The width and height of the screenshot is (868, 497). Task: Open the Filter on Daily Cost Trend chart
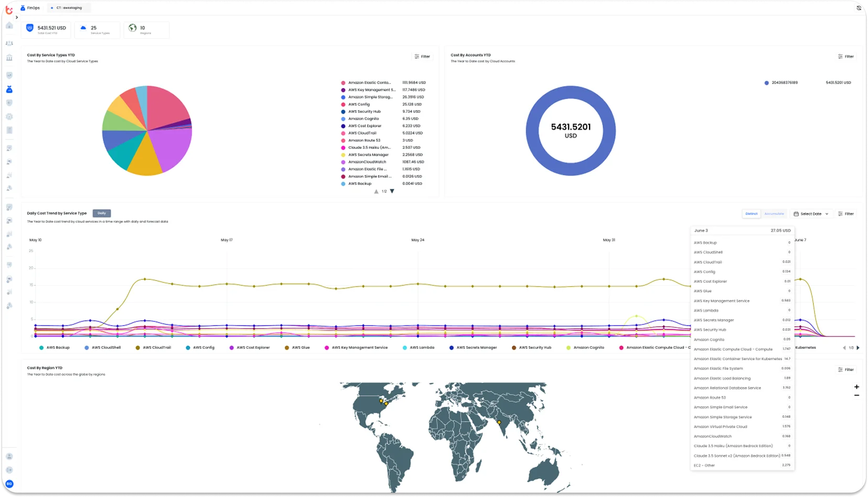(x=846, y=213)
